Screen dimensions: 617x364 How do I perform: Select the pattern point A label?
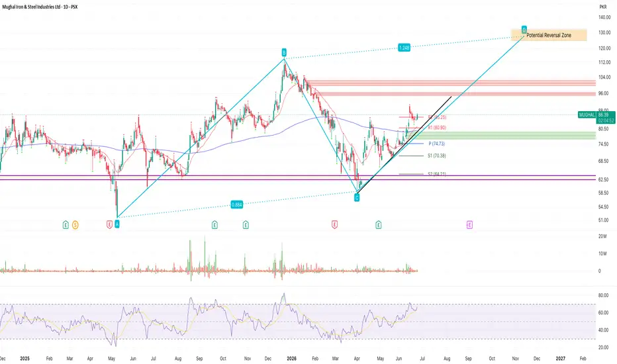point(117,224)
